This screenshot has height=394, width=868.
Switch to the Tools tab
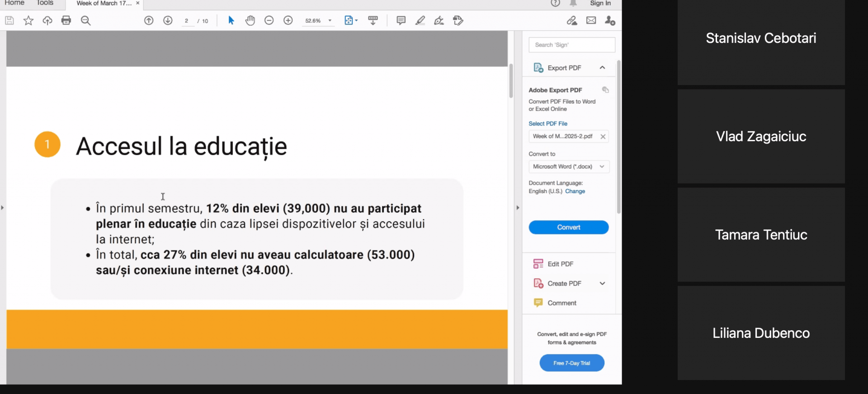(x=45, y=3)
